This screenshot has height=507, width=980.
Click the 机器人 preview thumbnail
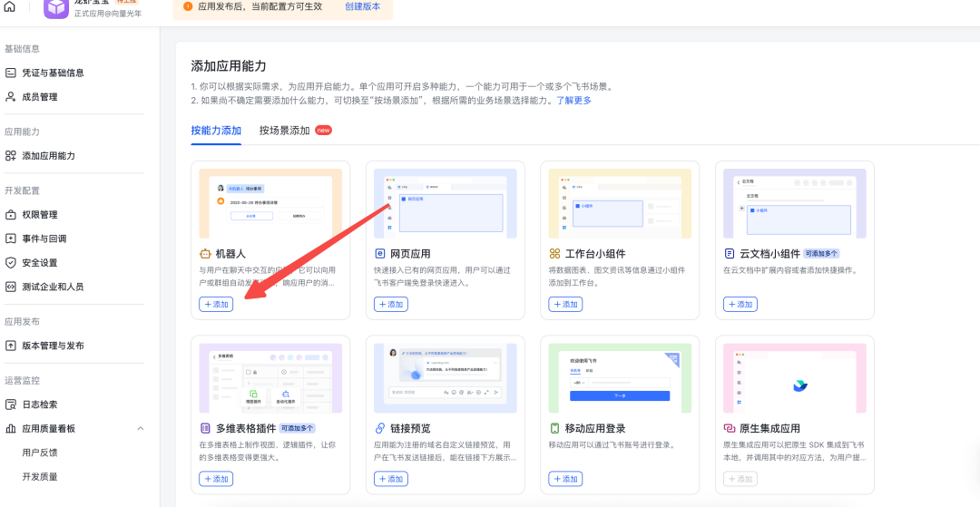pyautogui.click(x=270, y=203)
